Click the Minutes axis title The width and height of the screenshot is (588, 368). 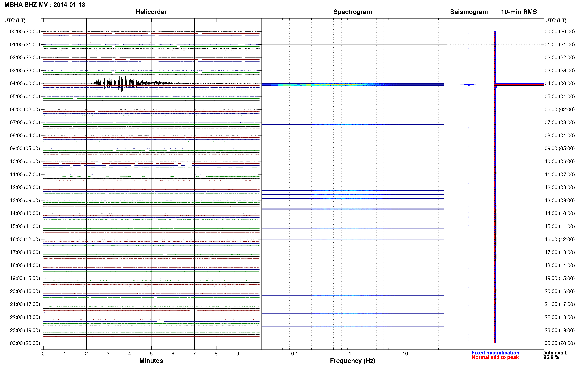pos(151,361)
